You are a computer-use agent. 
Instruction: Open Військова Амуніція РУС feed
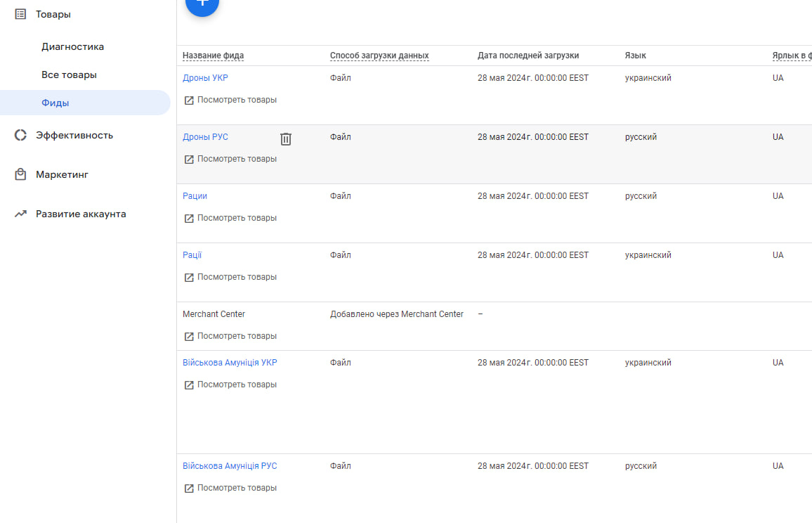(230, 466)
